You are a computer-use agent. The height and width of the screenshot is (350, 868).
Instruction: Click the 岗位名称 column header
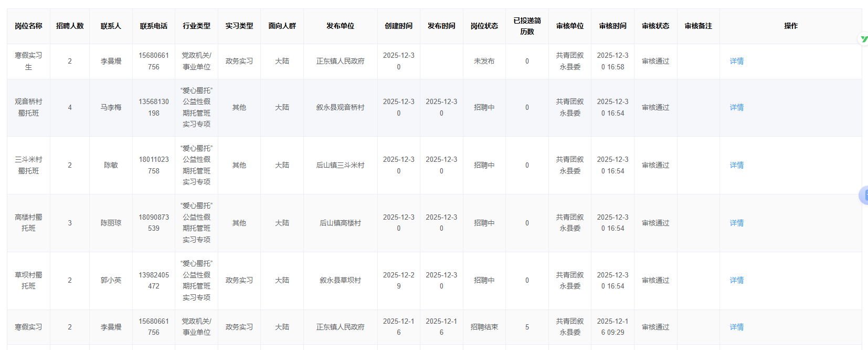click(28, 26)
